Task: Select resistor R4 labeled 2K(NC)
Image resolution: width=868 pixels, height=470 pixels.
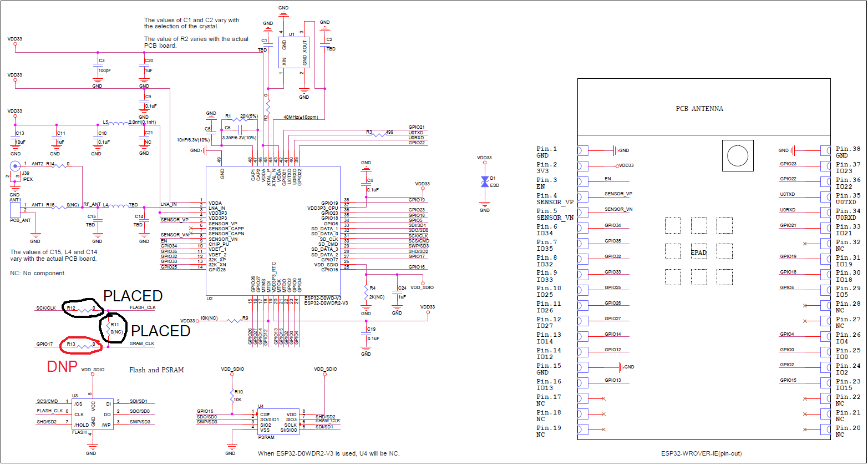Action: tap(366, 292)
